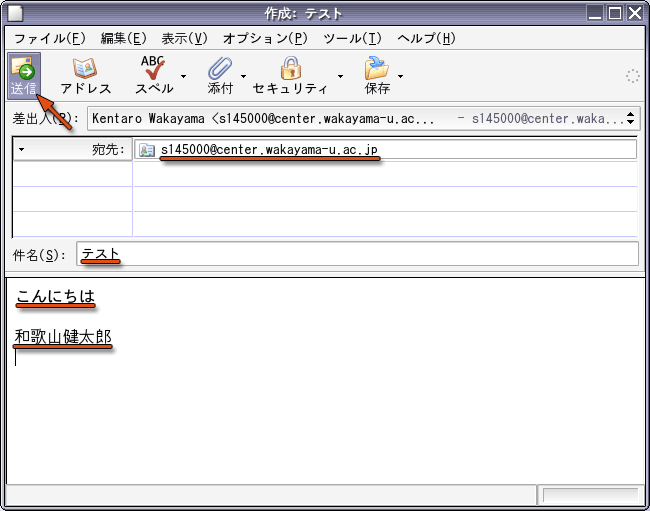
Task: Maximize the compose window
Action: (615, 13)
